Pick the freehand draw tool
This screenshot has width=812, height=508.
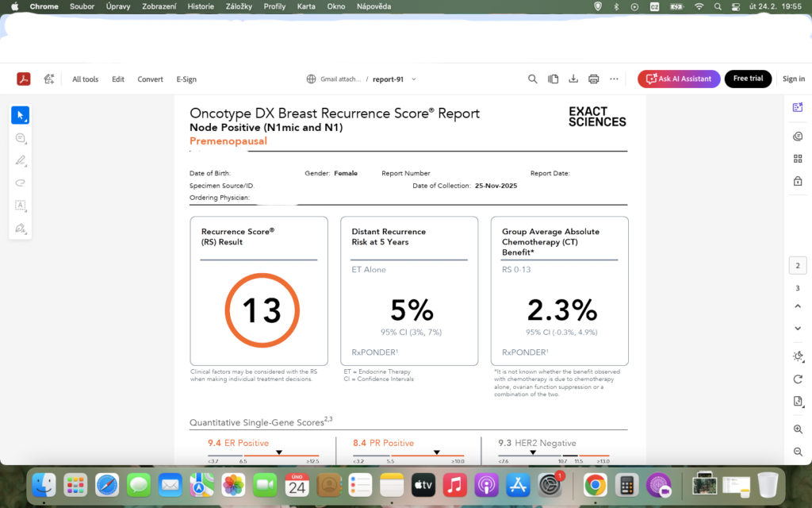point(21,183)
